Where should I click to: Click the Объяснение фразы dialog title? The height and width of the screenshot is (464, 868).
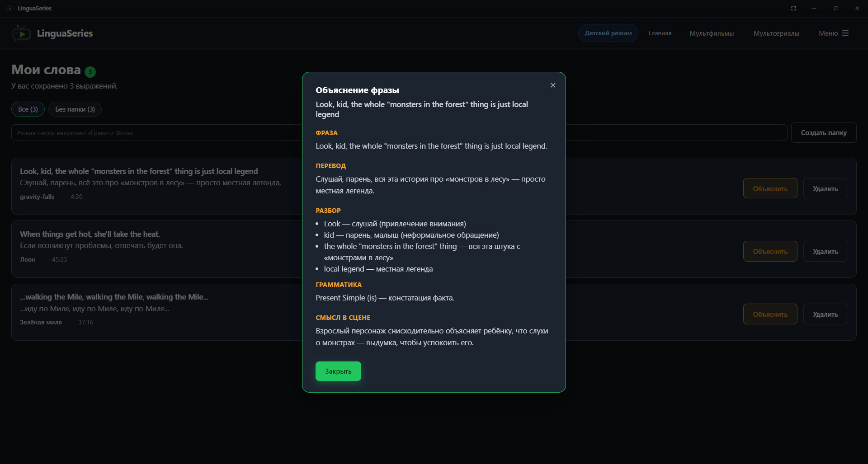coord(357,90)
